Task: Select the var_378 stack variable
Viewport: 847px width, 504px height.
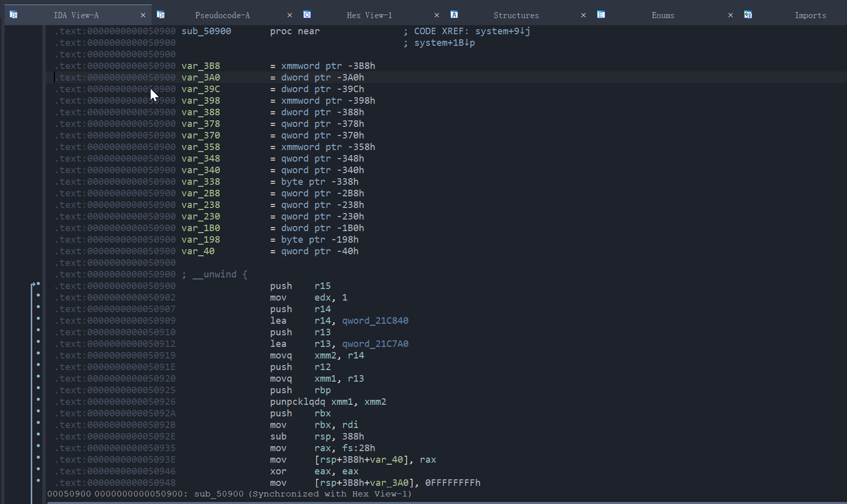Action: click(201, 124)
